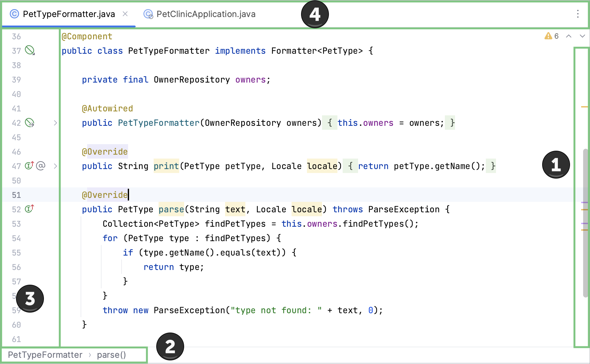Expand the folded print method at line 47
Viewport: 590px width, 364px height.
(x=55, y=166)
